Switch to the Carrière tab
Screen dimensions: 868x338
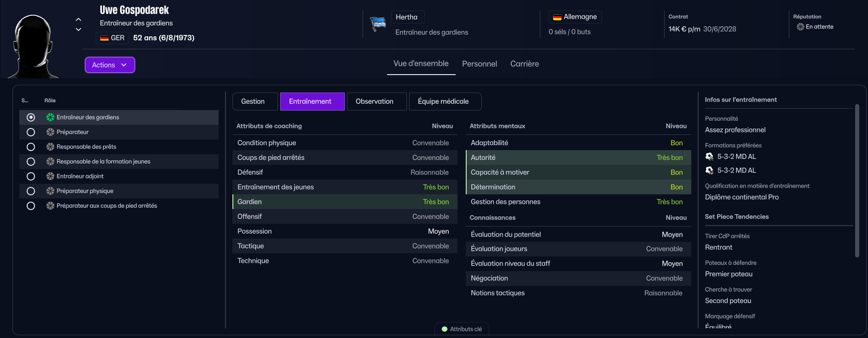tap(524, 64)
